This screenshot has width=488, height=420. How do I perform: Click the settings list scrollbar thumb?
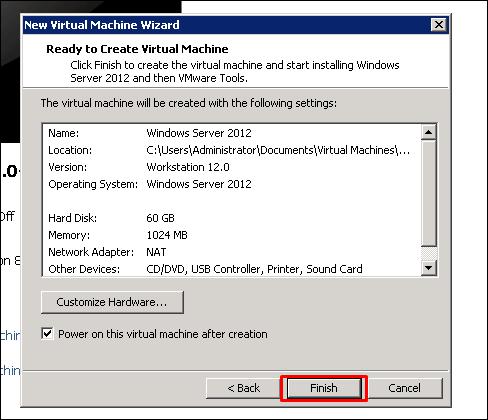[429, 193]
